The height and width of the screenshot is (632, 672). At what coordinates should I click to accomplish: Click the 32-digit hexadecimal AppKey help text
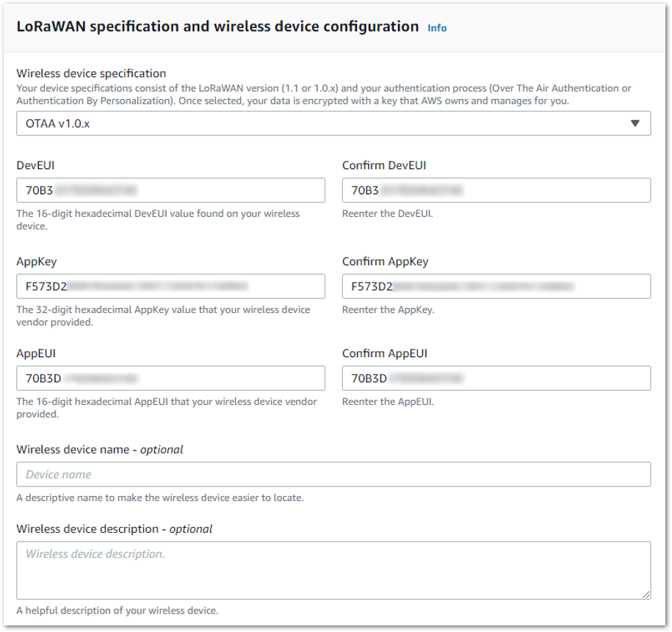click(x=163, y=315)
